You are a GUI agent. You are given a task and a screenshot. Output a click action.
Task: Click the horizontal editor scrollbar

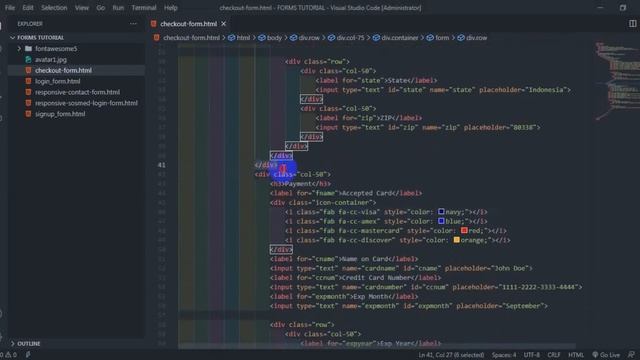click(377, 346)
